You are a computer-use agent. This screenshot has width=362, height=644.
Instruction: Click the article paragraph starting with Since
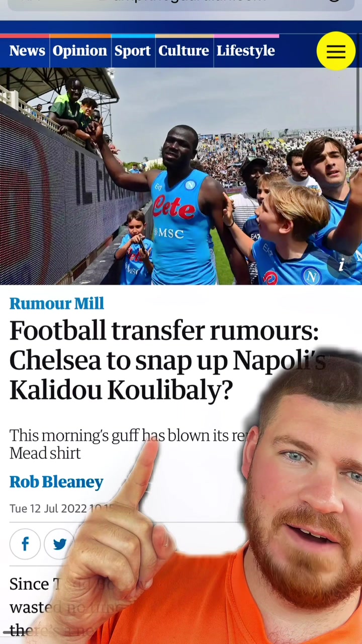30,606
